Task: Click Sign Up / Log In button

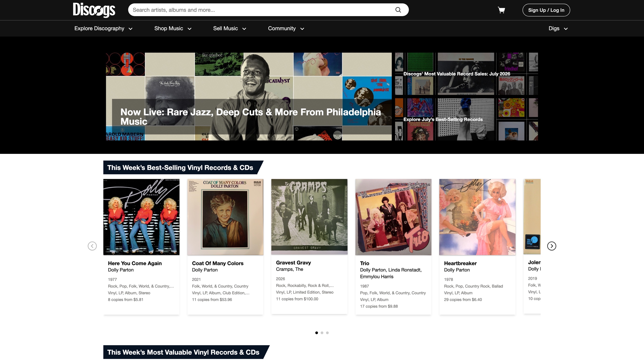Action: (x=546, y=10)
